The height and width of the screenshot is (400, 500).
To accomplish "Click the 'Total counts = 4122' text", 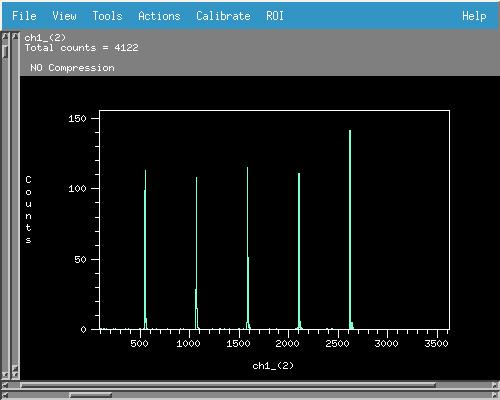I will (81, 48).
